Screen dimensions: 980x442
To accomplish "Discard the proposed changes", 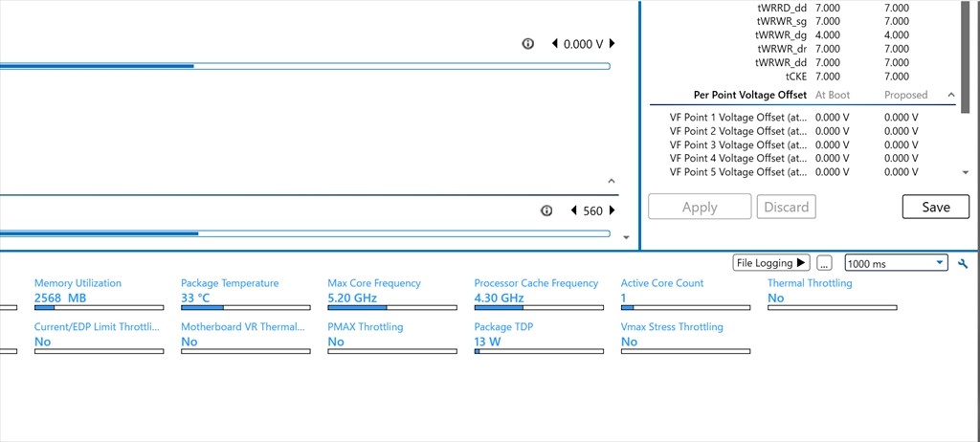I will (x=787, y=207).
